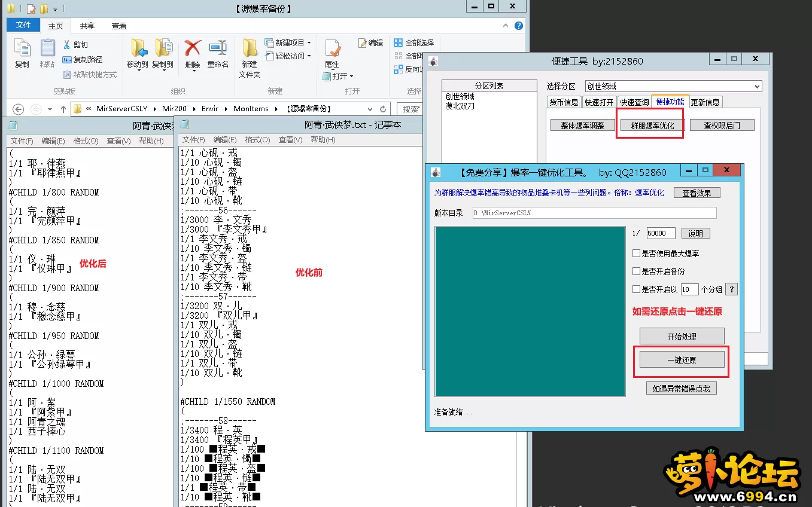812x507 pixels.
Task: Select 创世领域 in 分区列表
Action: pos(460,96)
